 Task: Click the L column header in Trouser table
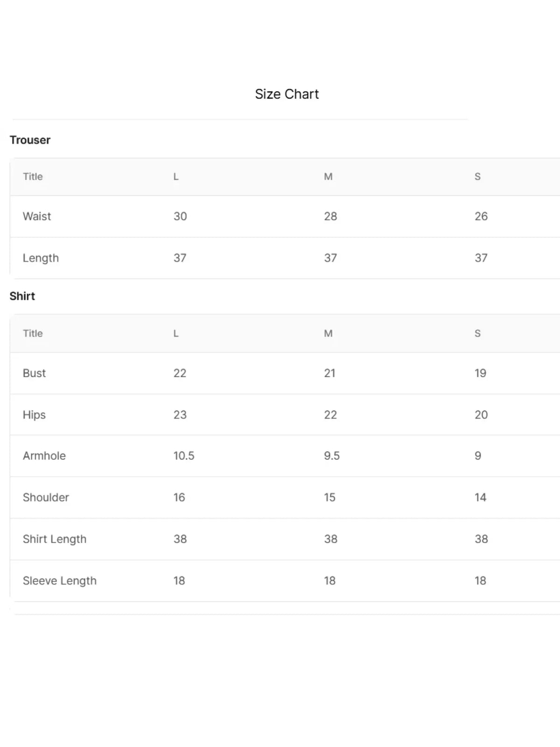click(x=176, y=176)
